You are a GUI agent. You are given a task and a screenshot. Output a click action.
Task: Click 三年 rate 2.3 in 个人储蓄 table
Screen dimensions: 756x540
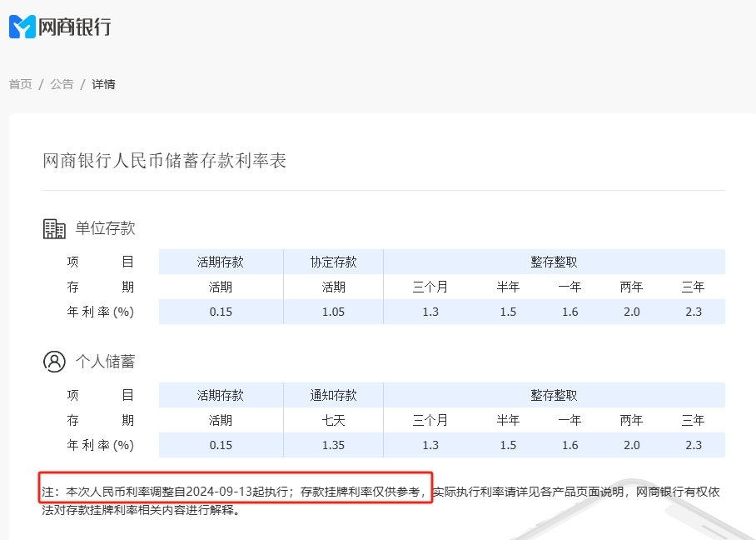(x=693, y=445)
